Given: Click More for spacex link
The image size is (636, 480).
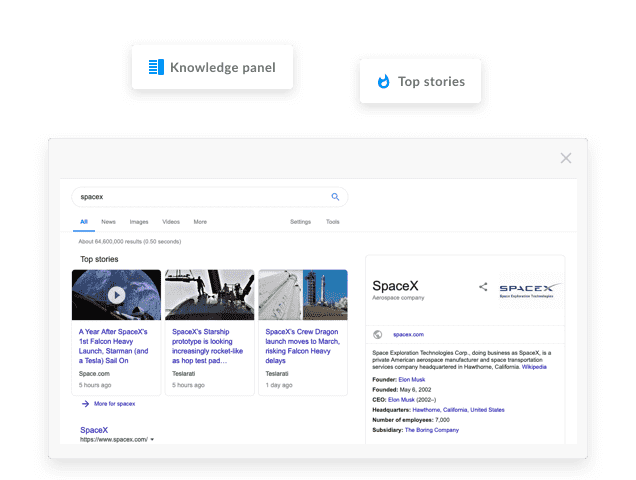Looking at the screenshot, I should click(114, 404).
